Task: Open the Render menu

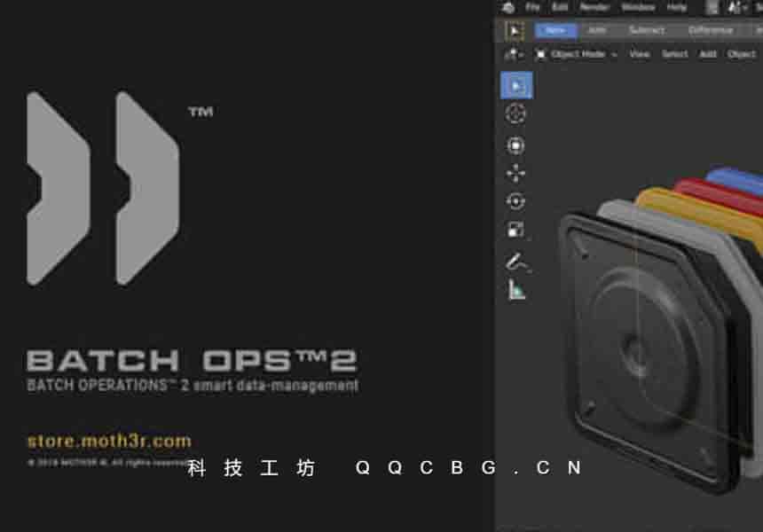Action: (x=594, y=7)
